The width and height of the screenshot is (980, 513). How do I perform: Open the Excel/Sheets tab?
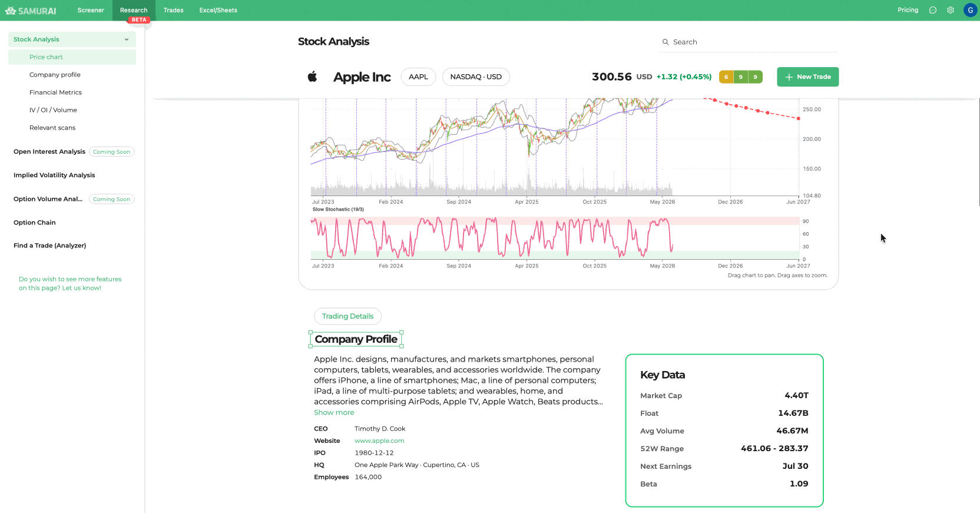(x=218, y=10)
